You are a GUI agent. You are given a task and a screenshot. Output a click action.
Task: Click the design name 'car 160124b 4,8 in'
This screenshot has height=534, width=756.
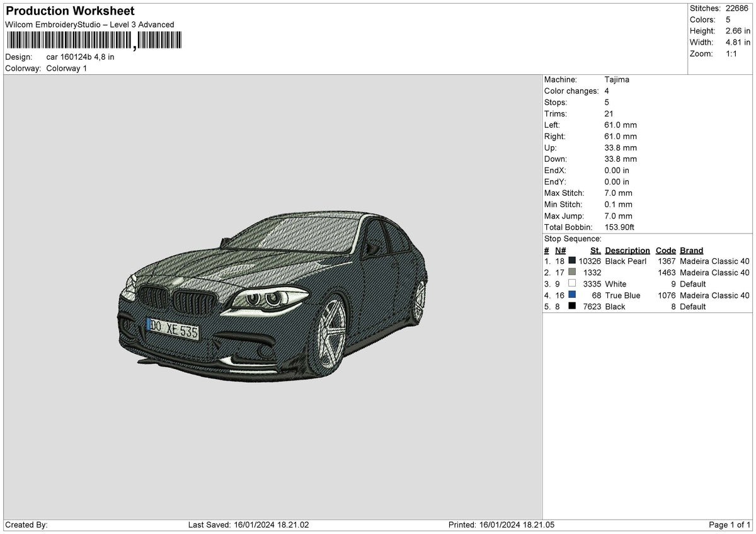pyautogui.click(x=81, y=57)
